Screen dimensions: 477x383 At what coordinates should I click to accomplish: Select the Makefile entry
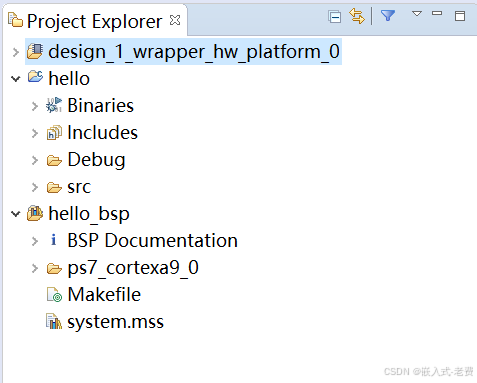click(x=104, y=295)
